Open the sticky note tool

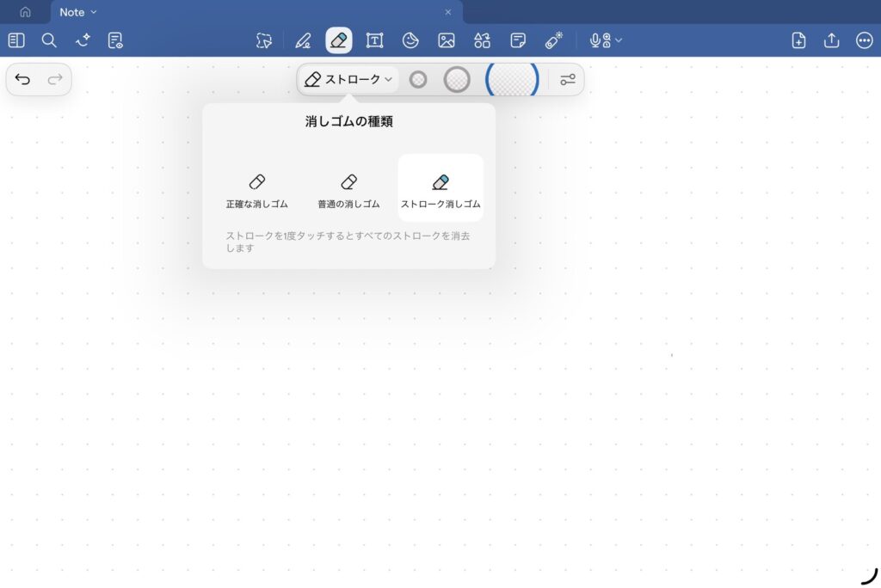518,40
